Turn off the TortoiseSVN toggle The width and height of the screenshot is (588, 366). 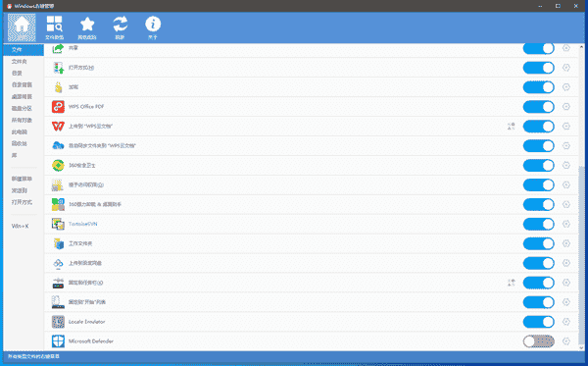pos(538,224)
